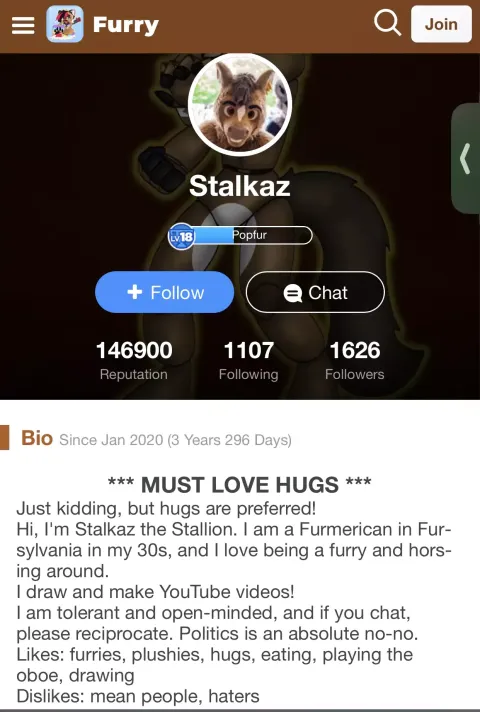Viewport: 480px width, 712px height.
Task: View the 1107 Following list
Action: click(248, 361)
